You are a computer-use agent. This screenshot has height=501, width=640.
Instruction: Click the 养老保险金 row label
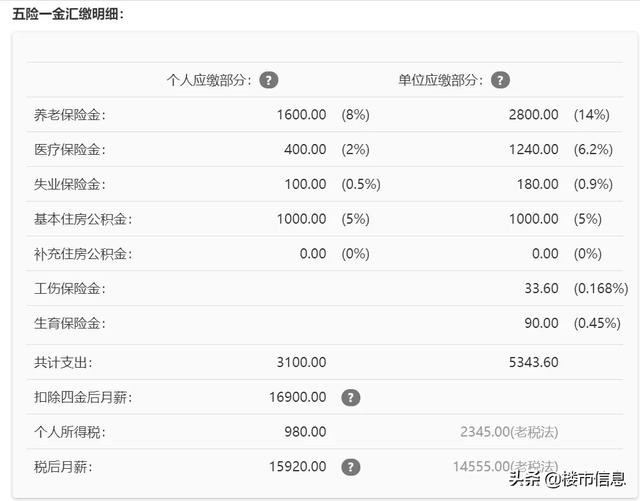(x=69, y=115)
